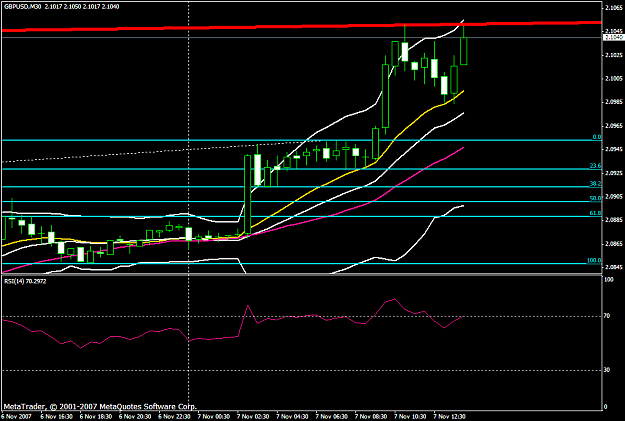Click the 6 Nov 20:30 time label
The width and height of the screenshot is (625, 421).
[x=135, y=417]
